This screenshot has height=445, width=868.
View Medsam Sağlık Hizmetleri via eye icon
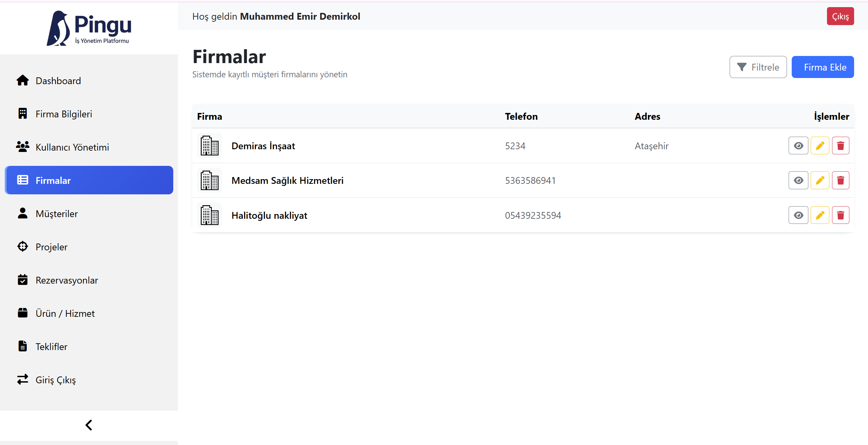pyautogui.click(x=798, y=180)
